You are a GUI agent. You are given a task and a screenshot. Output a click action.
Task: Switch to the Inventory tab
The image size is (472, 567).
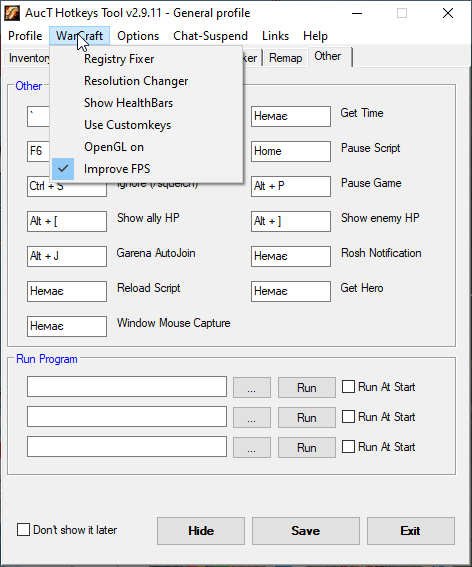point(27,58)
